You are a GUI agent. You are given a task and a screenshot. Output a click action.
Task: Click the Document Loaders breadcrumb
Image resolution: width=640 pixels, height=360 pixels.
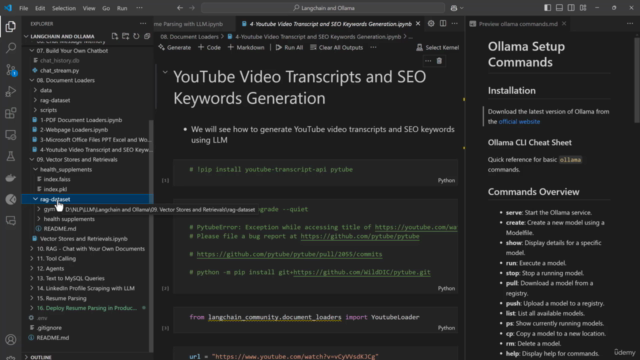click(x=189, y=37)
